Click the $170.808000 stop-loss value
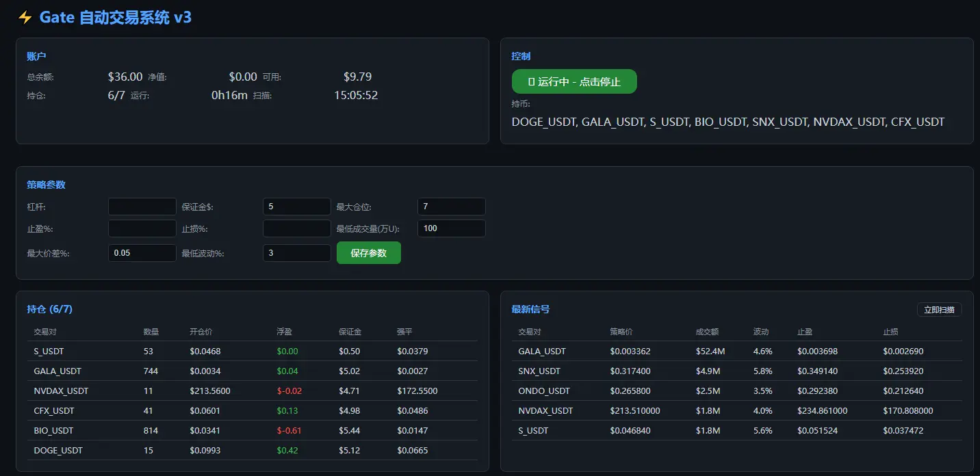 [908, 411]
